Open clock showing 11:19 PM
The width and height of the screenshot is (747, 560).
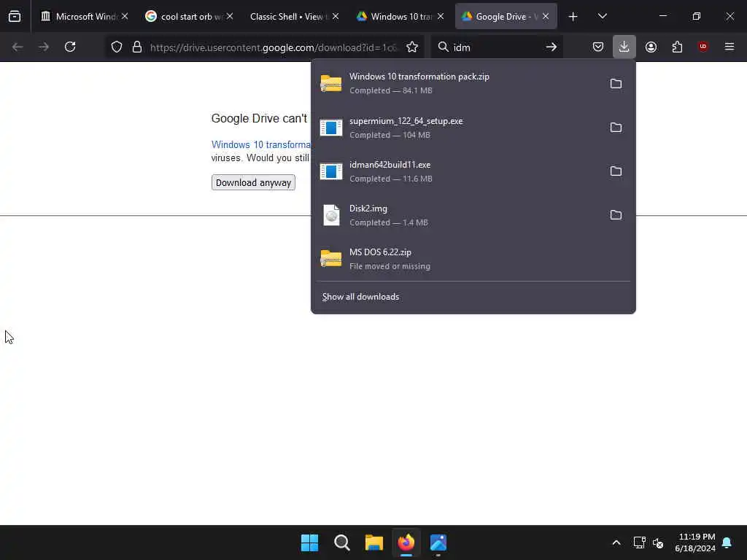click(x=695, y=542)
